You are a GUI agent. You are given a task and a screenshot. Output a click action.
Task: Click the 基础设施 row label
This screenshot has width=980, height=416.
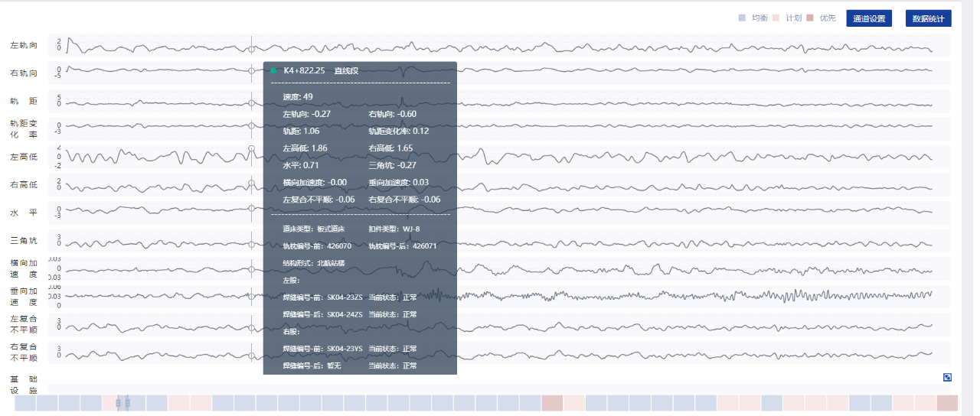click(24, 385)
